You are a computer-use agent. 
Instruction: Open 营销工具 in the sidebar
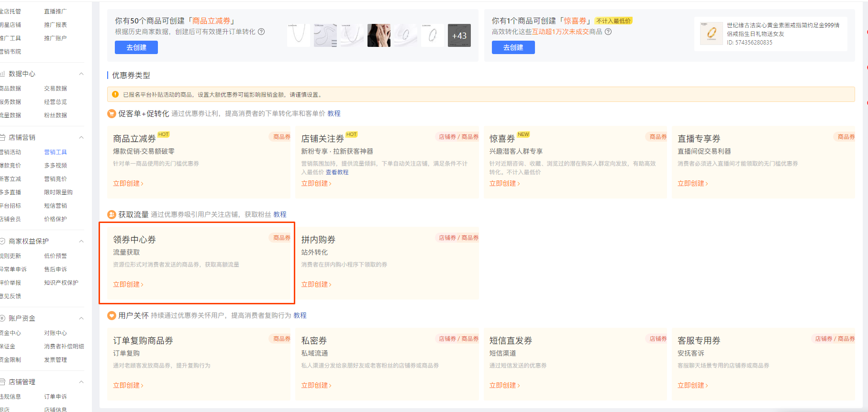(56, 152)
